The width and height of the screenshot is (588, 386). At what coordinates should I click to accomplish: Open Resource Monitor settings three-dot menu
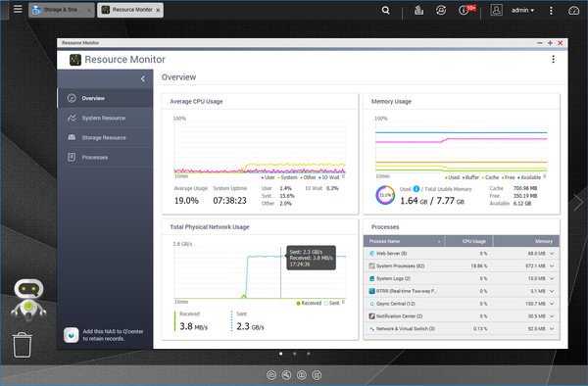pyautogui.click(x=553, y=59)
